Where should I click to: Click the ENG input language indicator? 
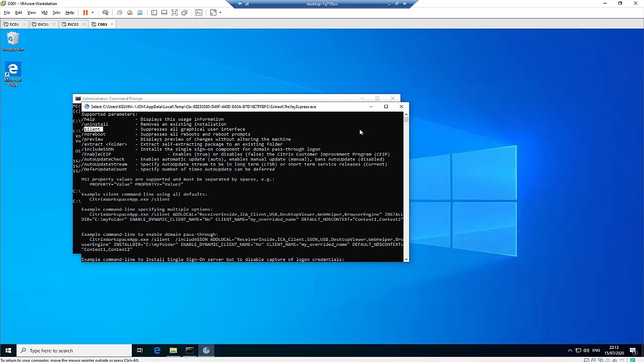[596, 350]
